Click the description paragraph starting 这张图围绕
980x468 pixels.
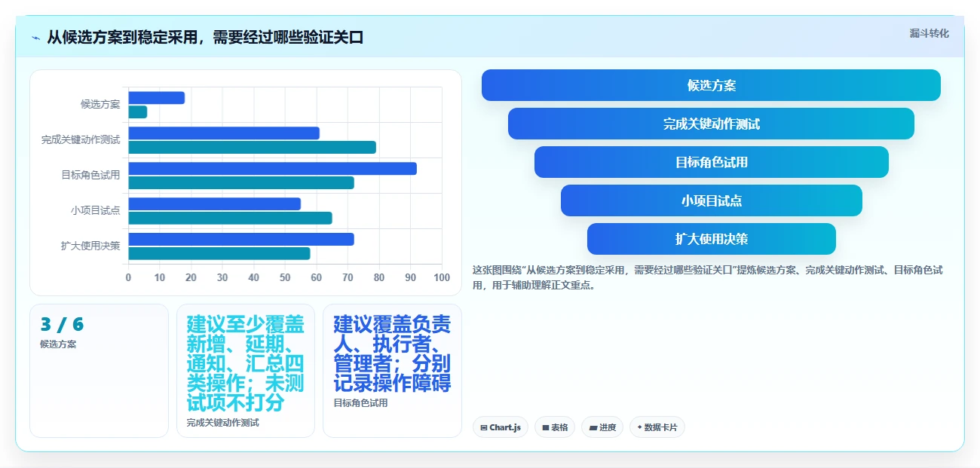707,277
